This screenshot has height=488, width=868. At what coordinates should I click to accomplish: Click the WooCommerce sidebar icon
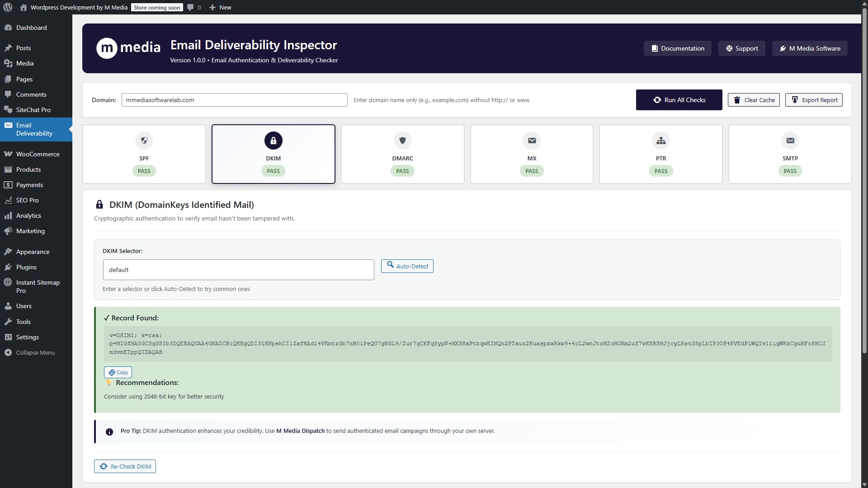[x=9, y=154]
